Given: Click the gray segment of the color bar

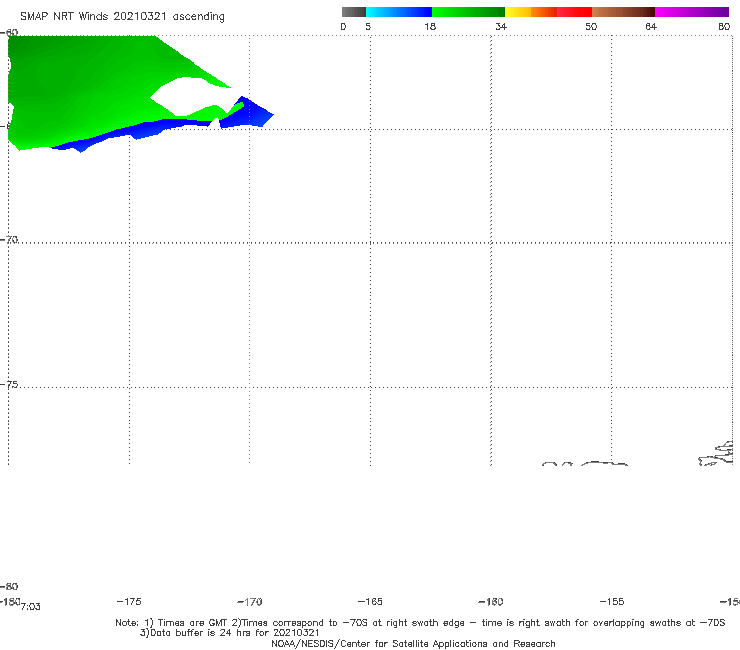Looking at the screenshot, I should (x=353, y=12).
